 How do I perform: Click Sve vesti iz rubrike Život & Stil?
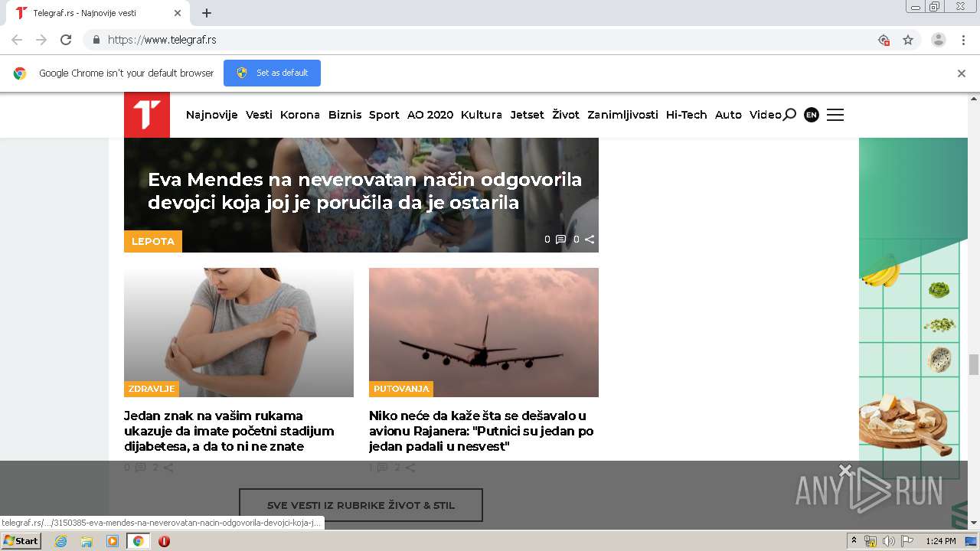pyautogui.click(x=361, y=505)
